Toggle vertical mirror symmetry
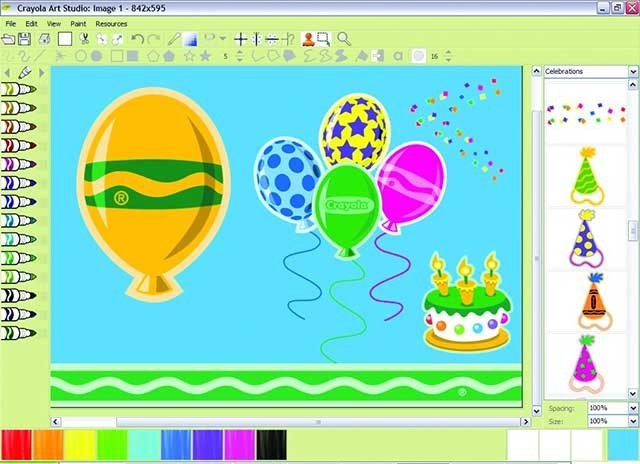 256,39
